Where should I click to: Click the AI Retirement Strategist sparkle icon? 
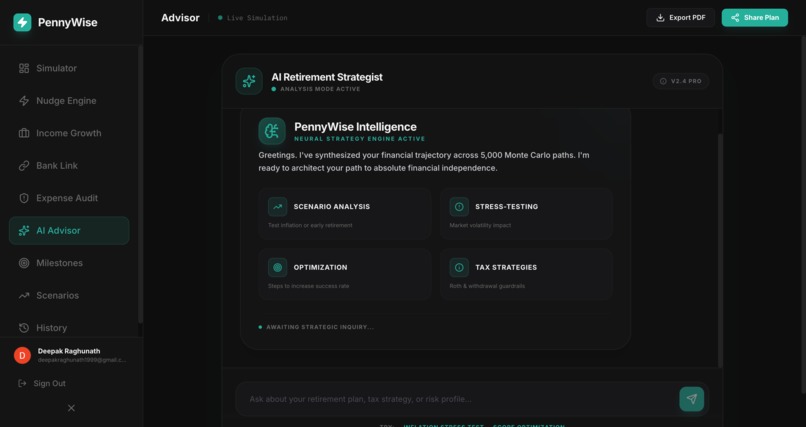[x=249, y=81]
